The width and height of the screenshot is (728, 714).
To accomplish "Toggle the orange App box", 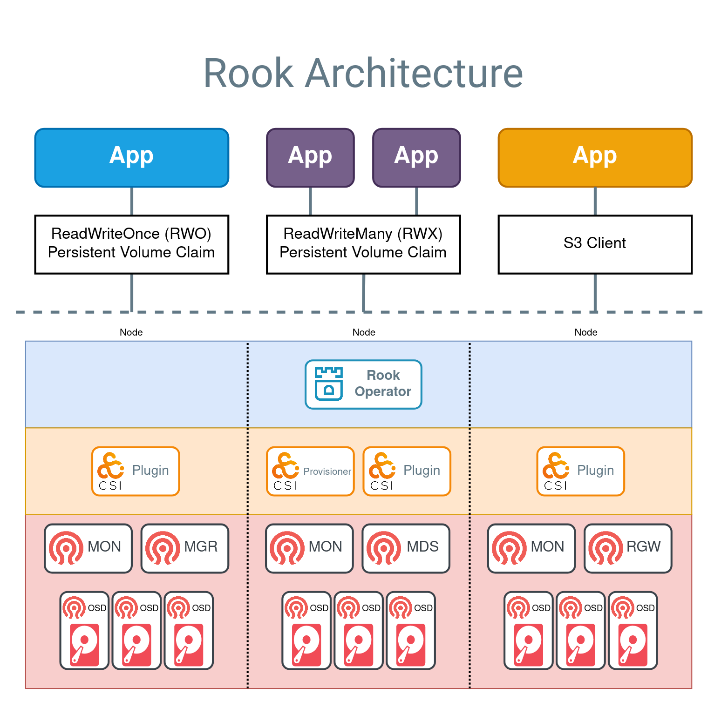I will point(594,157).
